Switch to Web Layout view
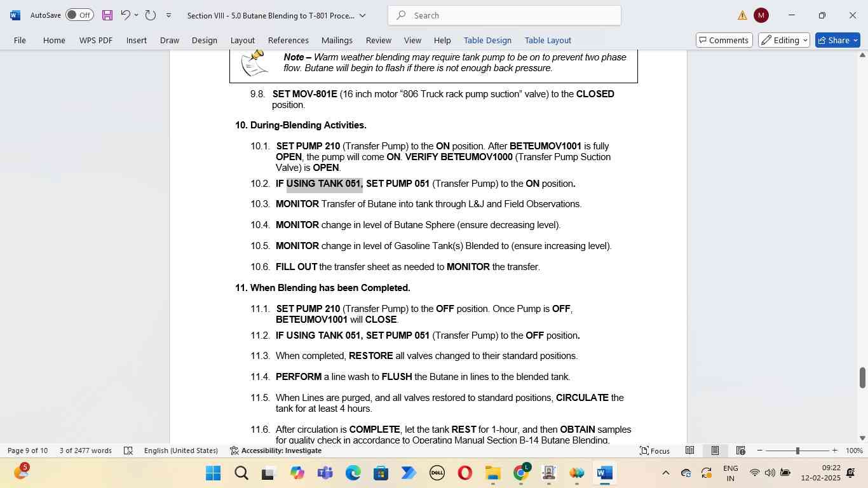The width and height of the screenshot is (868, 488). point(740,451)
